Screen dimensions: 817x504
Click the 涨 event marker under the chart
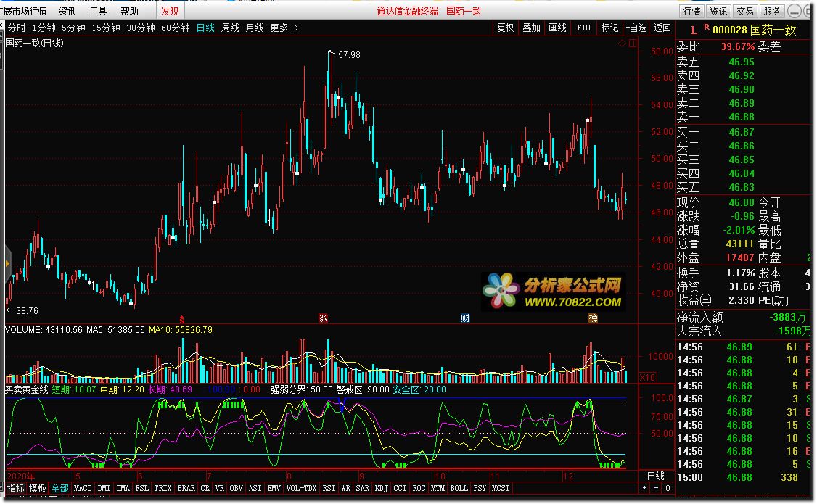click(x=323, y=318)
